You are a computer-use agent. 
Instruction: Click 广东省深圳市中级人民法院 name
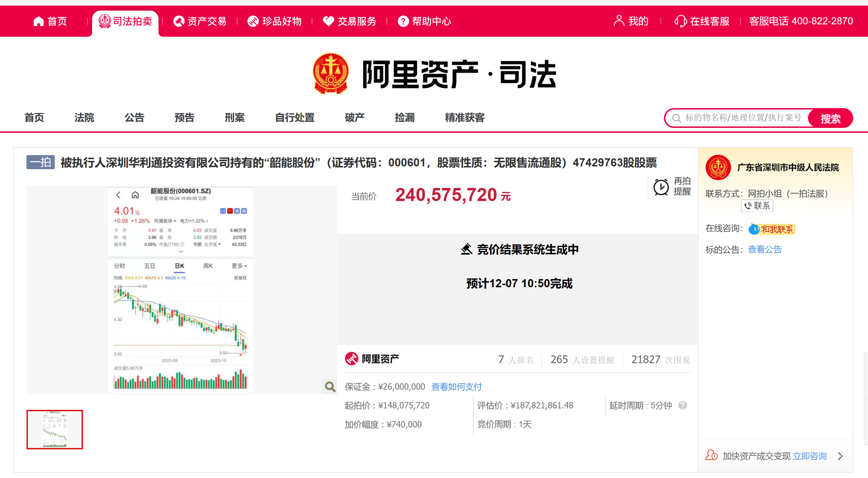click(x=788, y=167)
